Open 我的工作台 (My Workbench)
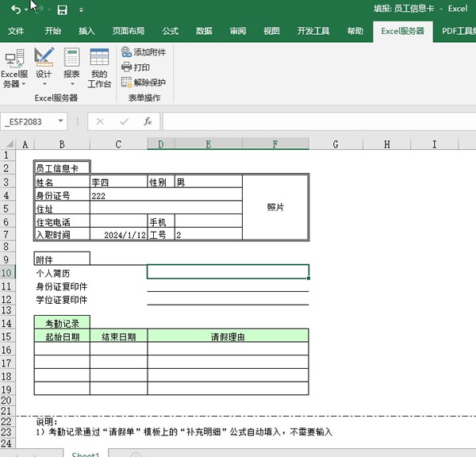Image resolution: width=476 pixels, height=457 pixels. tap(99, 68)
